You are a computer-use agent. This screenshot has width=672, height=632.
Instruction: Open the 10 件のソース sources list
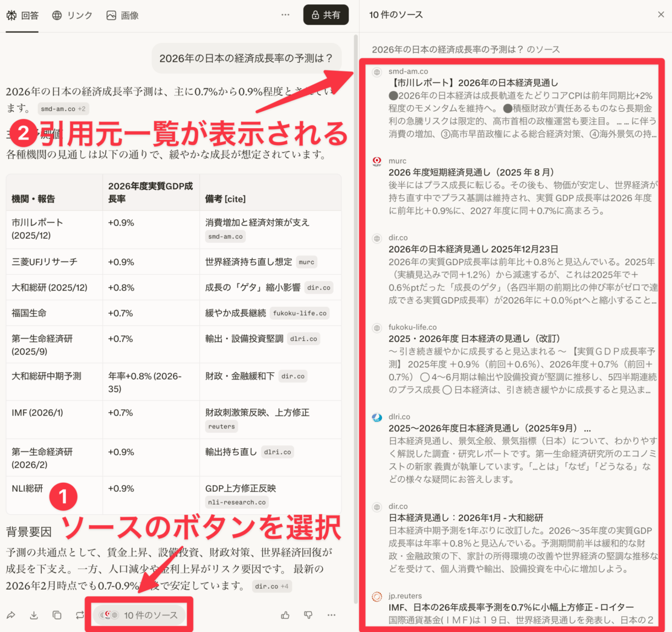[139, 614]
